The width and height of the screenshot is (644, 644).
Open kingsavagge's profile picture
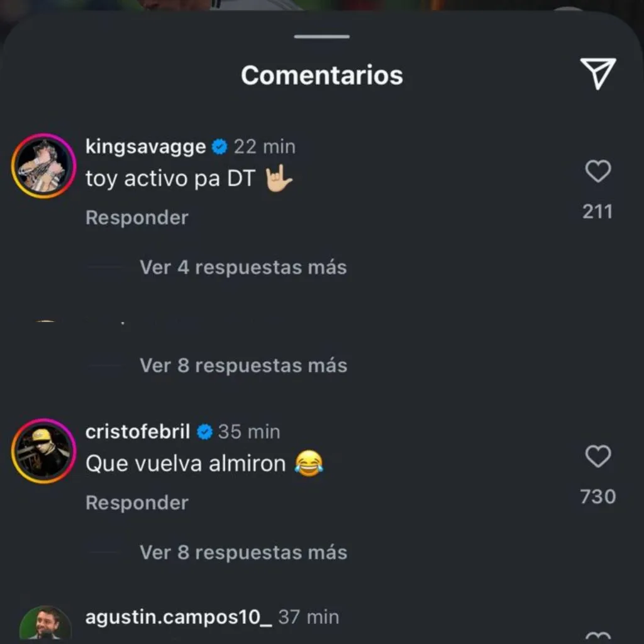(43, 166)
